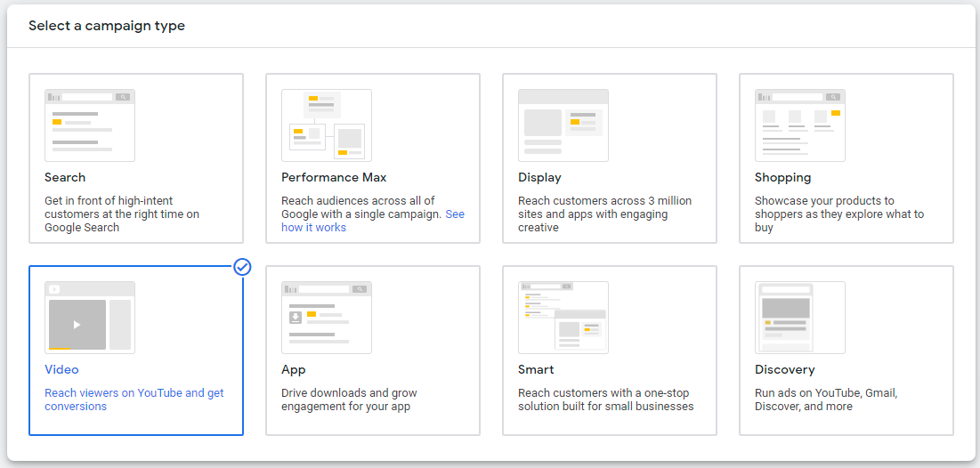
Task: Select the Video campaign heading
Action: point(62,369)
